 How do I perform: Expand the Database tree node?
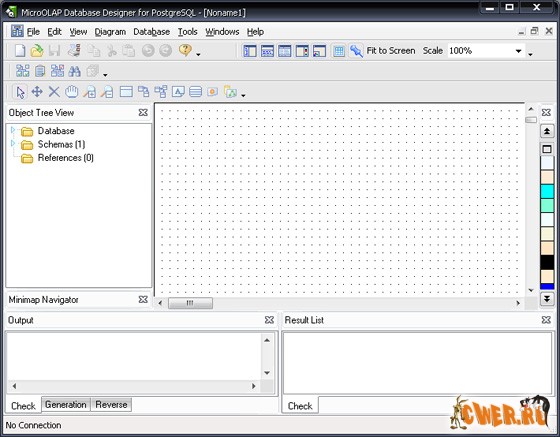13,130
